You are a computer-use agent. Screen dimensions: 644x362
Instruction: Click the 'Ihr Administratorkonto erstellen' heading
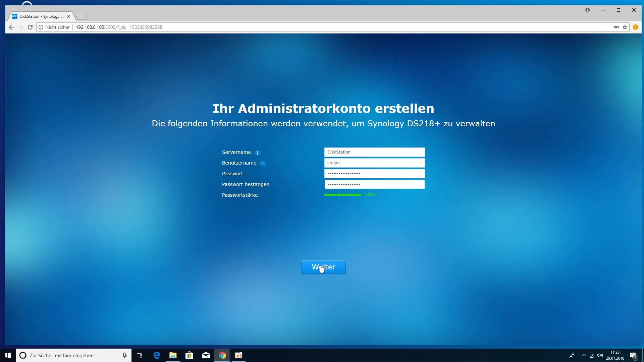click(x=323, y=109)
